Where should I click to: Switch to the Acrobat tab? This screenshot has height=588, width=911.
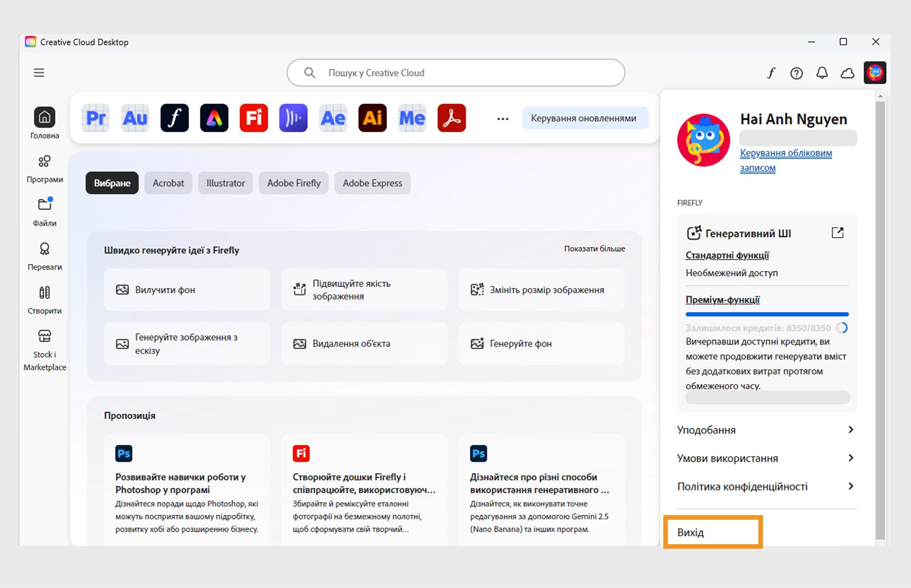tap(169, 183)
